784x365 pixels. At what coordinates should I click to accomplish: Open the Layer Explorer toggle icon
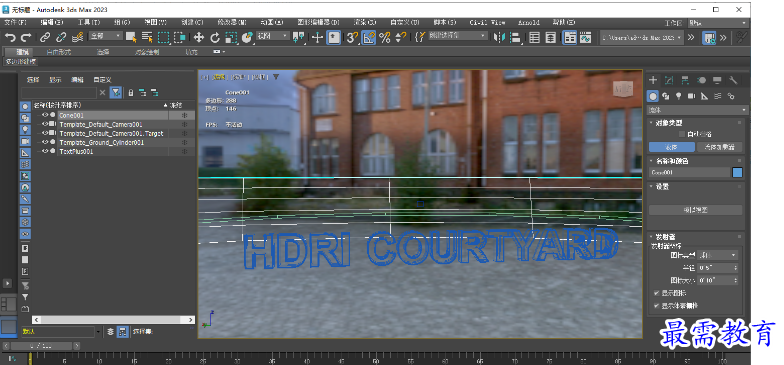click(550, 37)
